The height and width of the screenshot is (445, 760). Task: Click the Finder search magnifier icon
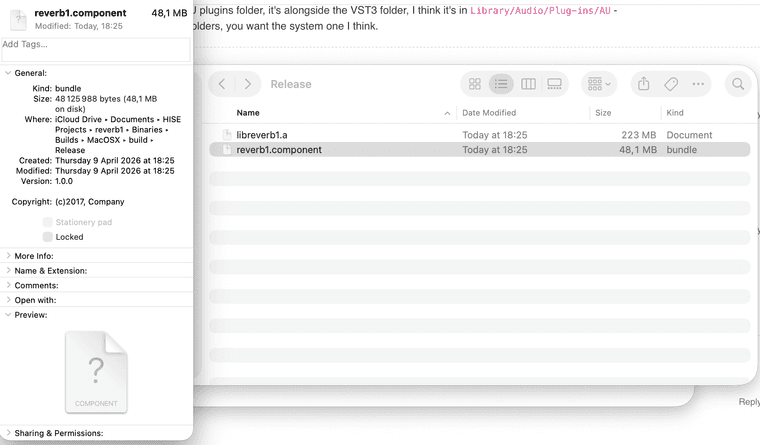click(x=738, y=84)
